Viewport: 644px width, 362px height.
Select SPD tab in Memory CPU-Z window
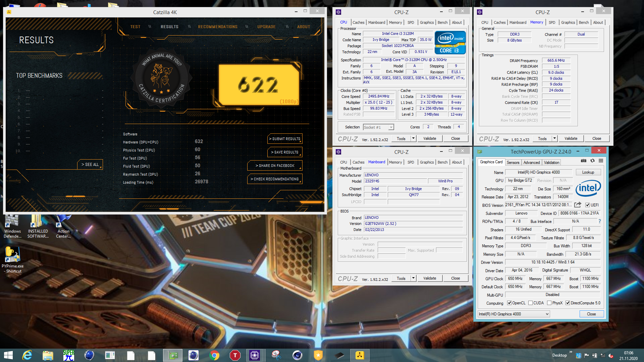coord(552,22)
